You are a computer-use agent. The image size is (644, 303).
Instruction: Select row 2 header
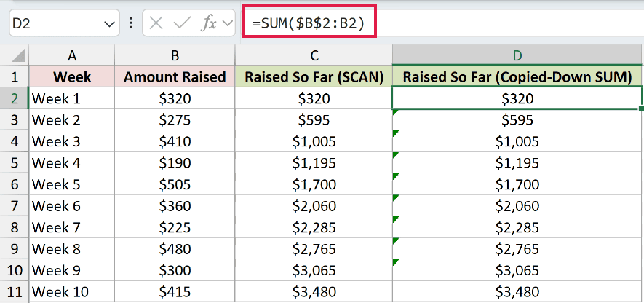(15, 98)
